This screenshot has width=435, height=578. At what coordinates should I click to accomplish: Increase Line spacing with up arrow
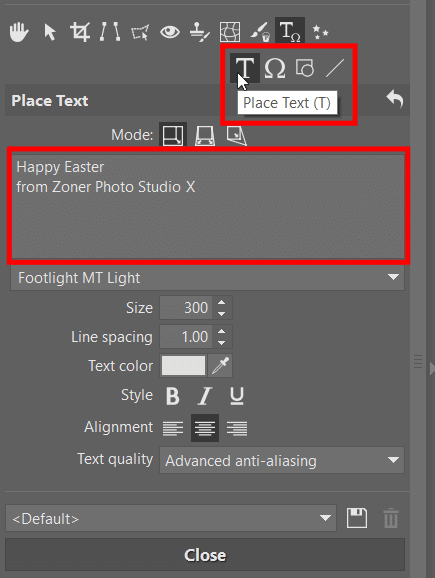(222, 331)
